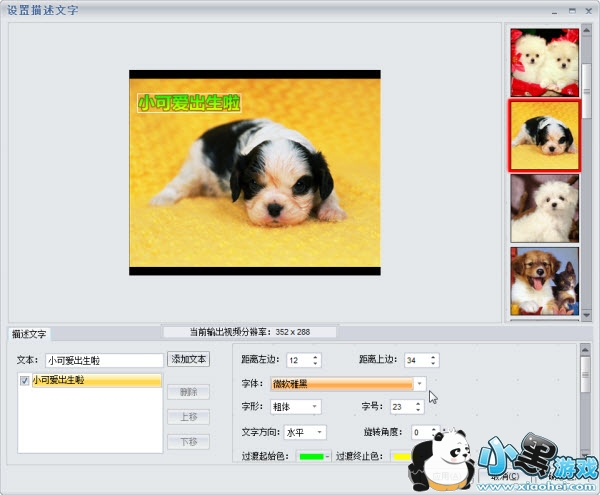Image resolution: width=600 pixels, height=495 pixels.
Task: Expand the 字形 font style dropdown
Action: coord(315,407)
